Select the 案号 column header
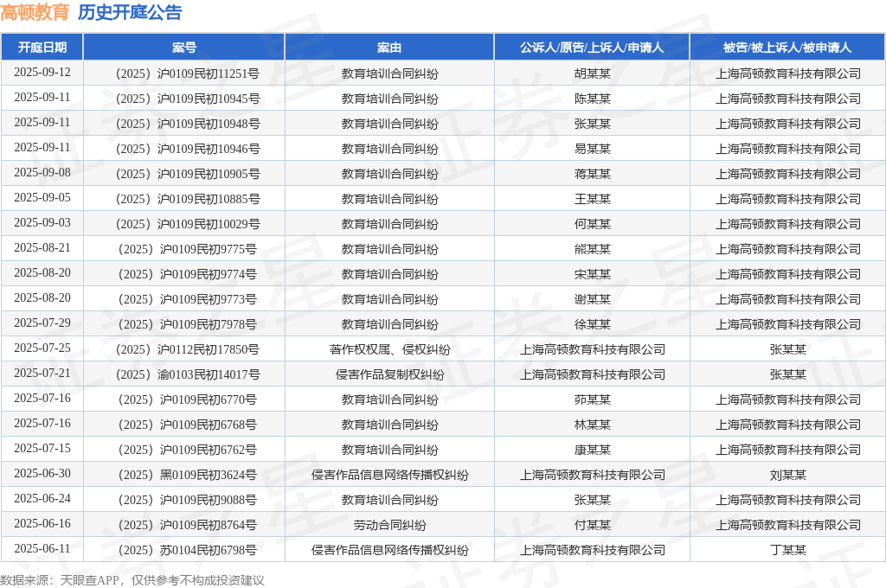The width and height of the screenshot is (886, 588). pos(184,48)
